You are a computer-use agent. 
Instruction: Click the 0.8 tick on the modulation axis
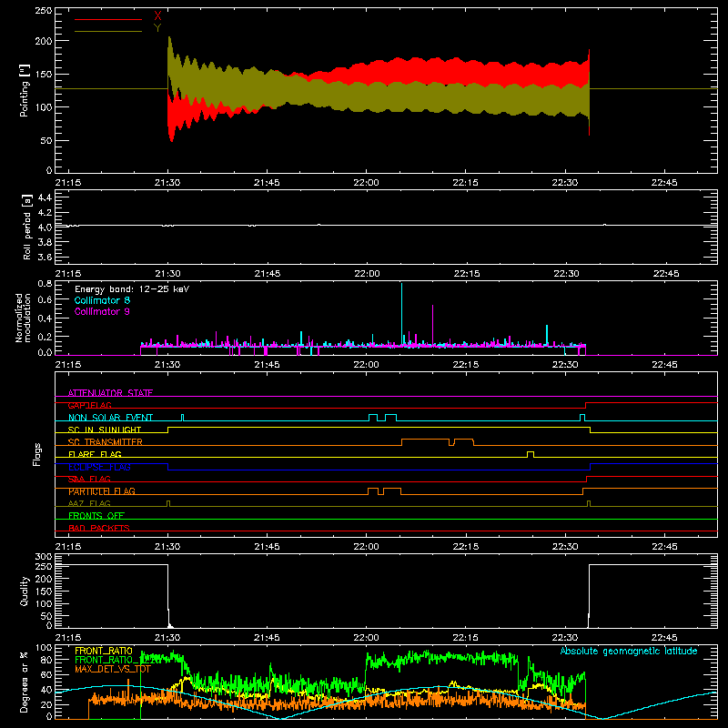45,283
